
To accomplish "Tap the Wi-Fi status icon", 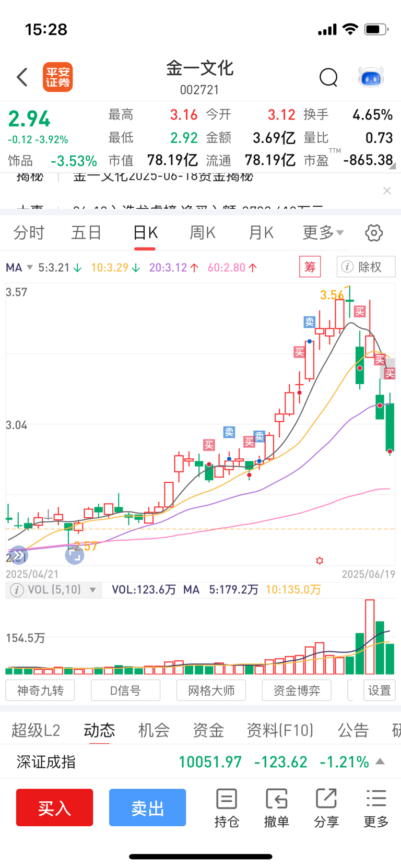I will pyautogui.click(x=350, y=29).
